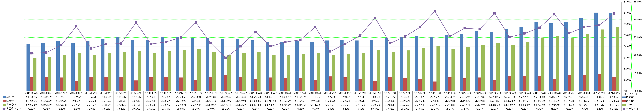Select the $3,997.19 equity cell
Image resolution: width=644 pixels, height=111 pixels.
[x=435, y=105]
